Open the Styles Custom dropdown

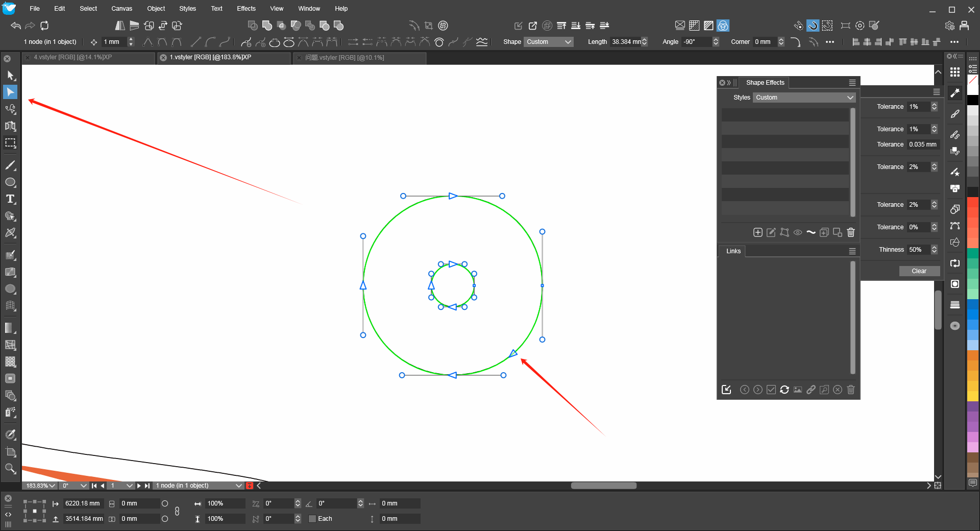804,98
